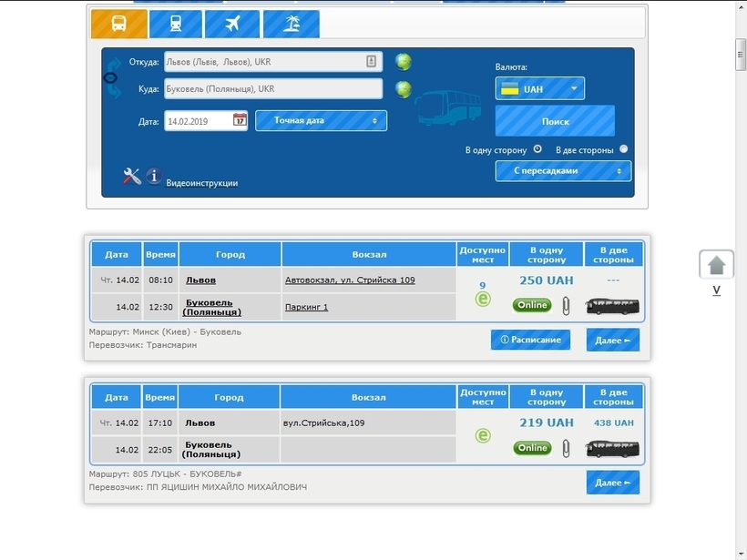747x560 pixels.
Task: Expand the С пересадками dropdown
Action: click(563, 171)
